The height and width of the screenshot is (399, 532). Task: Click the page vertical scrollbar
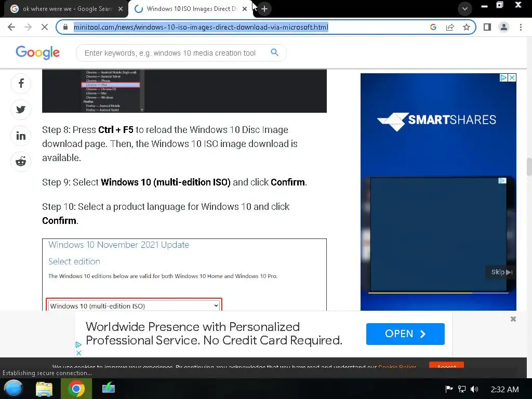[x=529, y=166]
